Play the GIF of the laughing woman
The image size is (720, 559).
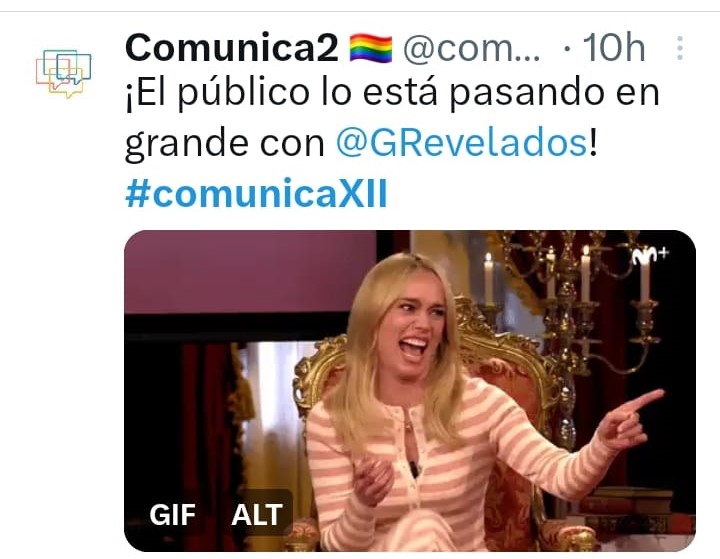[x=410, y=391]
